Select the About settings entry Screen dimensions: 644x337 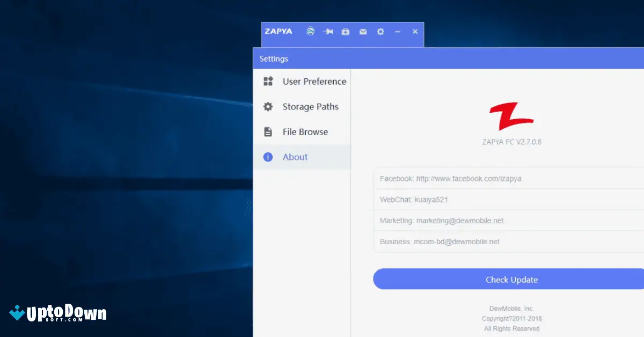tap(295, 157)
